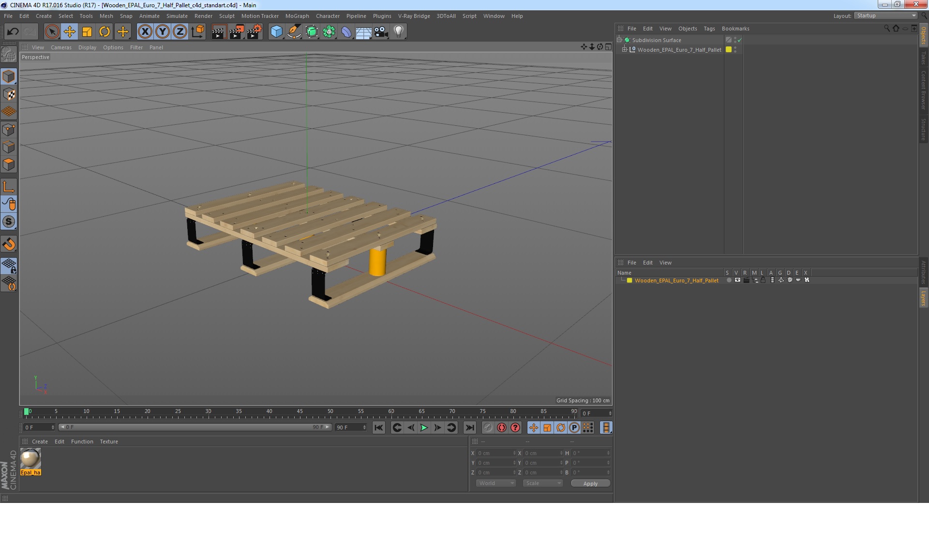Open the Content Browser side tab
Image resolution: width=929 pixels, height=560 pixels.
[x=923, y=90]
